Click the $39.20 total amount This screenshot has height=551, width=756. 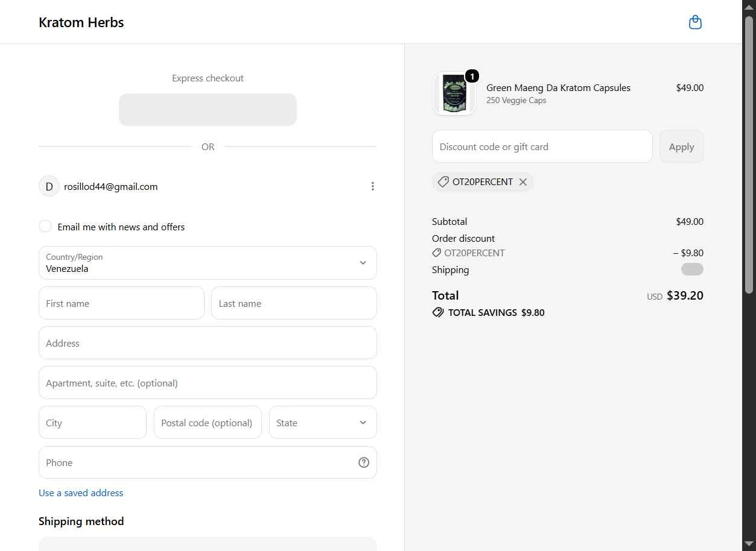click(x=685, y=295)
